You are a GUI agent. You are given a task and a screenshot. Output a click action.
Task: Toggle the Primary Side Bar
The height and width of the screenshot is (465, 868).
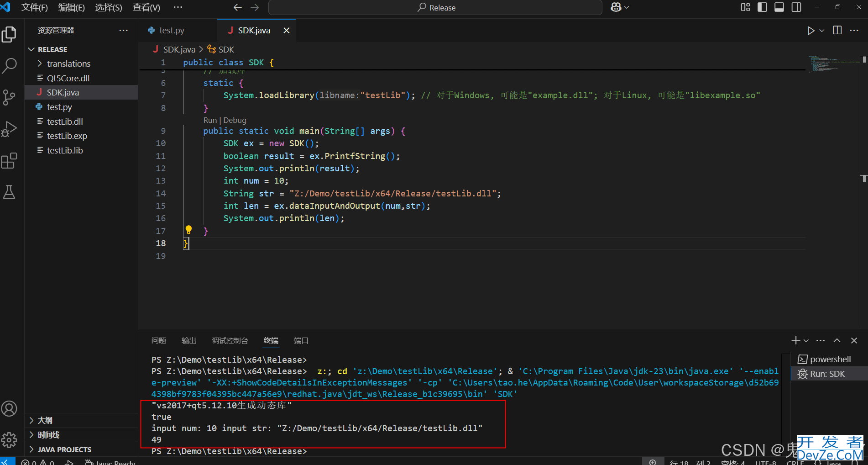click(762, 7)
